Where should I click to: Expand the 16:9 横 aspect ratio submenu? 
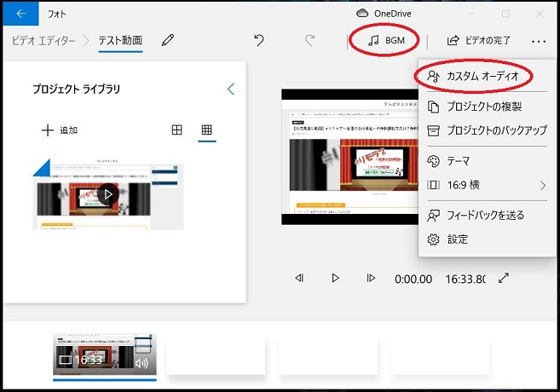[486, 185]
